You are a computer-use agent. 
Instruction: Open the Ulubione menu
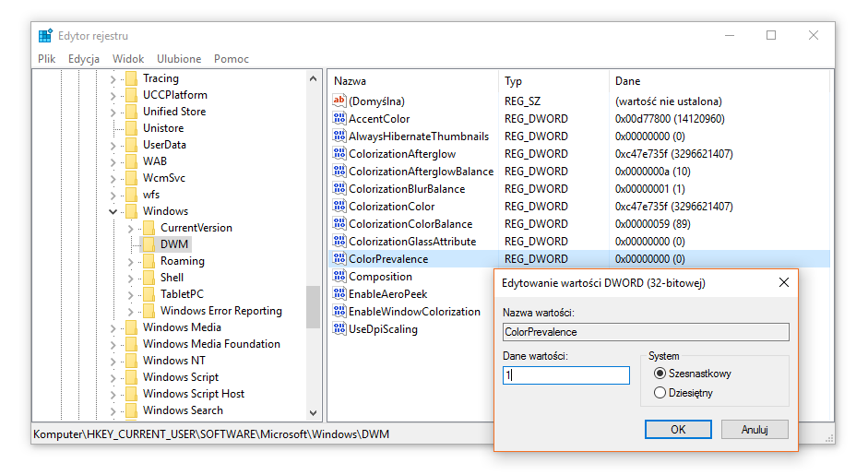pyautogui.click(x=179, y=59)
